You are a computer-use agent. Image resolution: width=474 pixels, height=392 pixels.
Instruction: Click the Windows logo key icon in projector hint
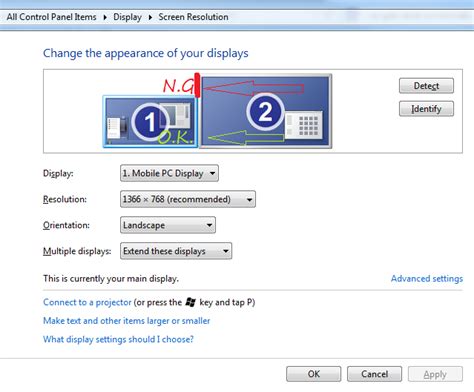tap(190, 302)
